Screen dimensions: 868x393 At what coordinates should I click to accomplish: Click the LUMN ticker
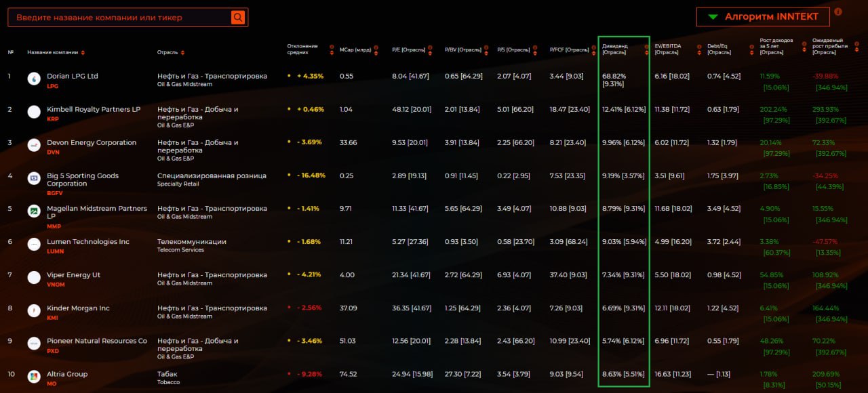[x=56, y=251]
